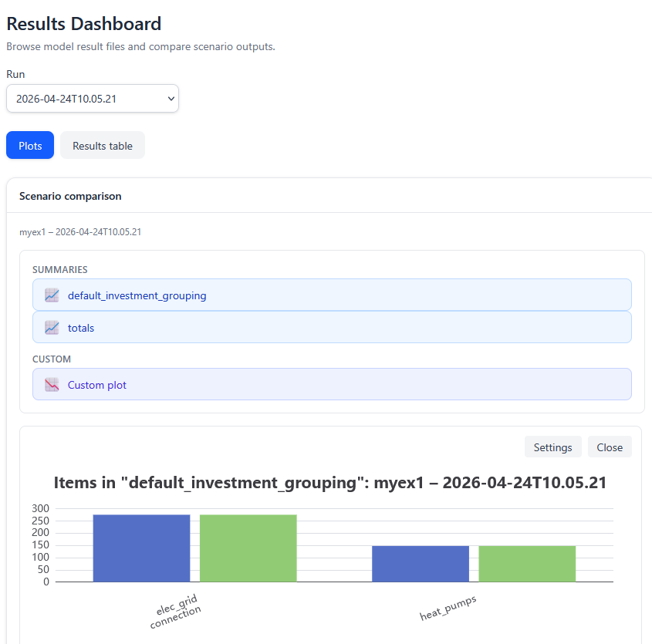The width and height of the screenshot is (652, 644).
Task: Click the elec_grid connection axis label
Action: (174, 611)
